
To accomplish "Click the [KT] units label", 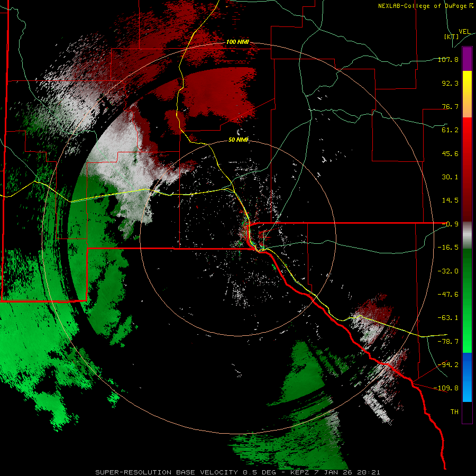I will (x=451, y=36).
